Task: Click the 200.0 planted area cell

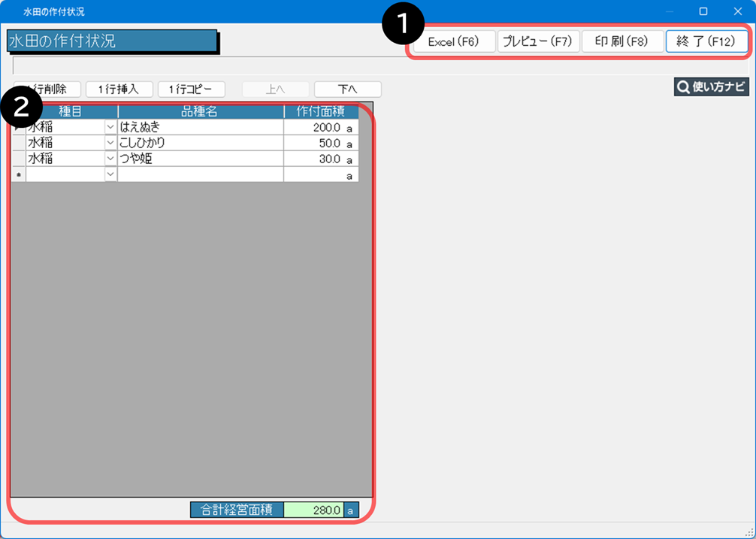Action: click(x=314, y=127)
